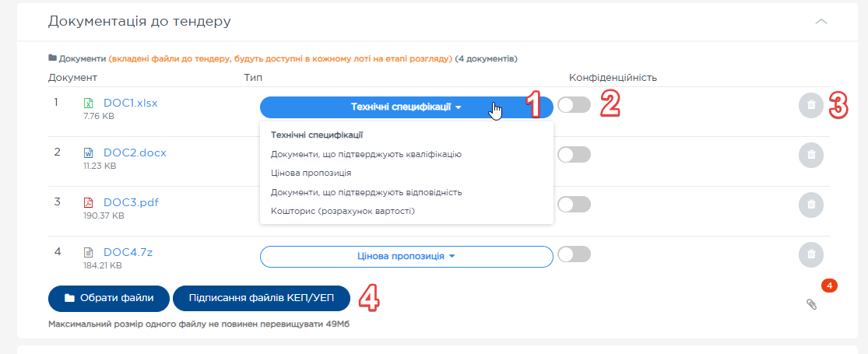Image resolution: width=868 pixels, height=354 pixels.
Task: Click the Word file icon of DOC2.docx
Action: [88, 153]
